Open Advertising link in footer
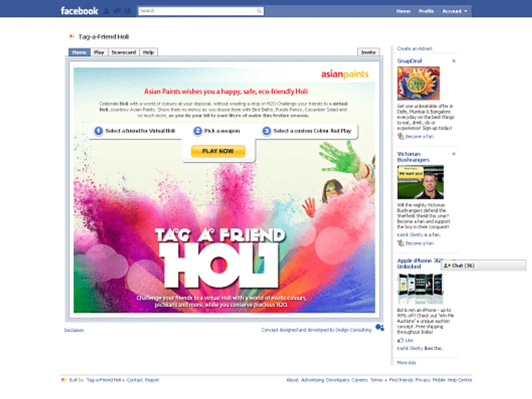The image size is (532, 399). [312, 380]
